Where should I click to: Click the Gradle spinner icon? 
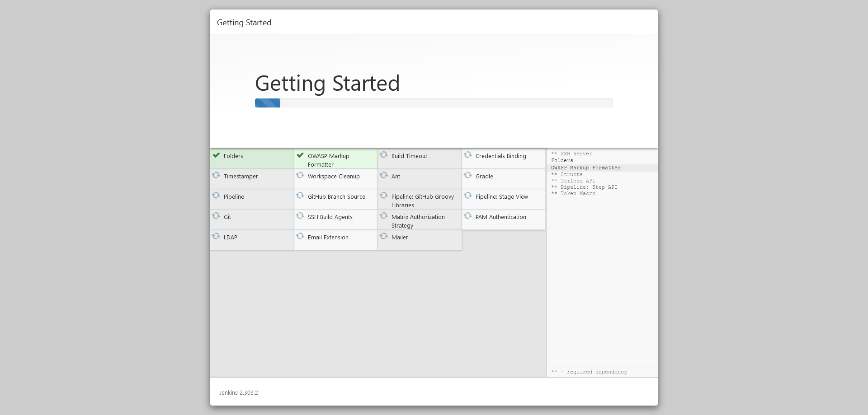(468, 176)
